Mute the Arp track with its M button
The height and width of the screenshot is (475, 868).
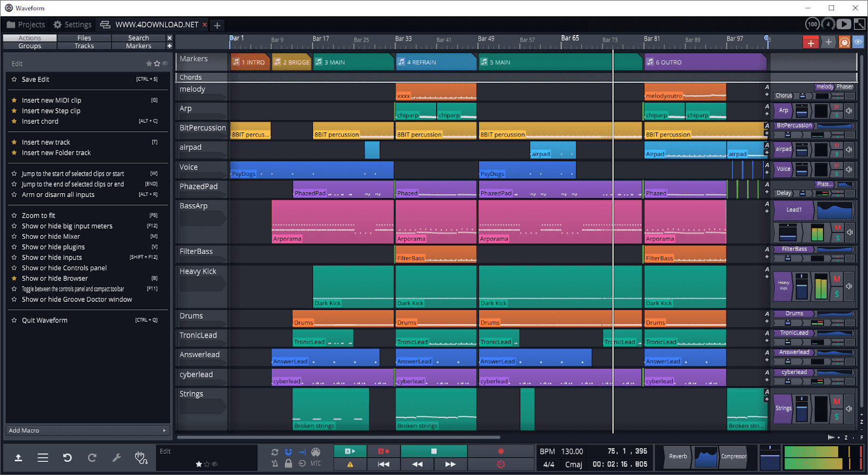pos(837,107)
